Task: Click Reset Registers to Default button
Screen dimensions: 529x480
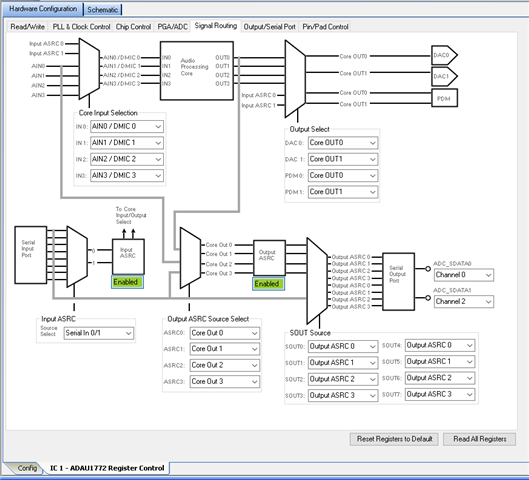Action: (394, 439)
